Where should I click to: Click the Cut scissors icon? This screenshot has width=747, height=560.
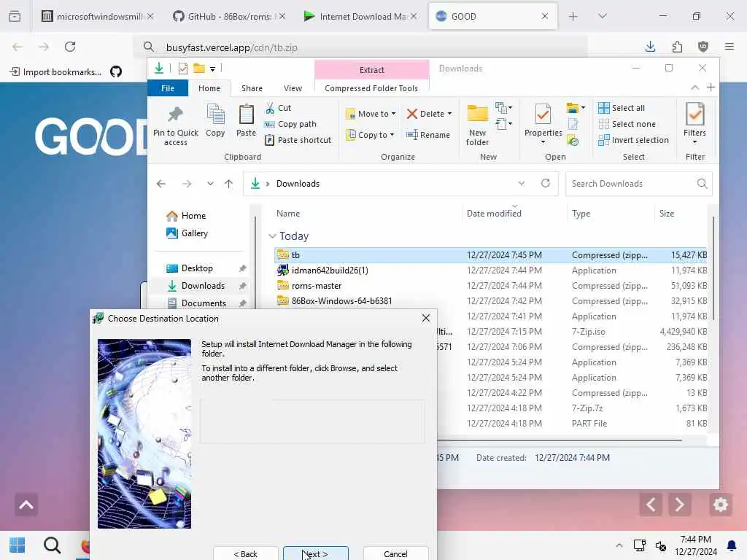click(270, 108)
